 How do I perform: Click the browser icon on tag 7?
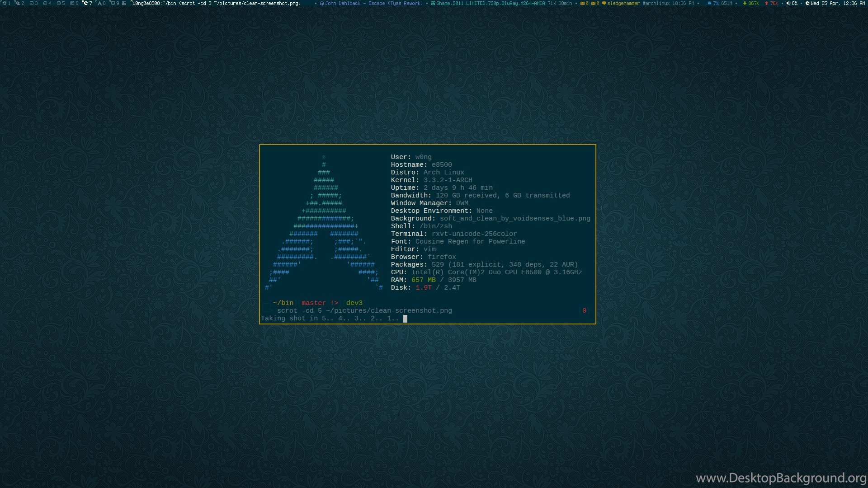pos(85,4)
